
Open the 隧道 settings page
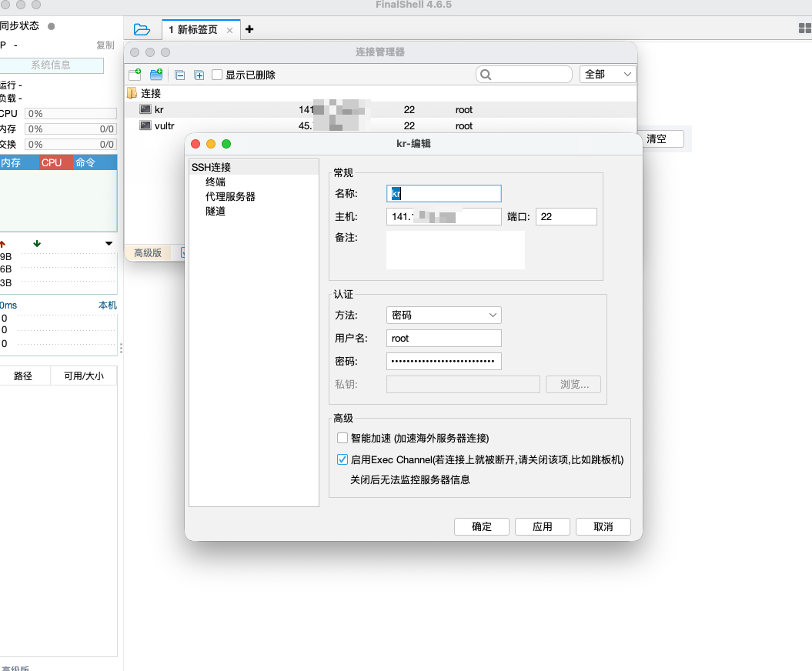[216, 212]
